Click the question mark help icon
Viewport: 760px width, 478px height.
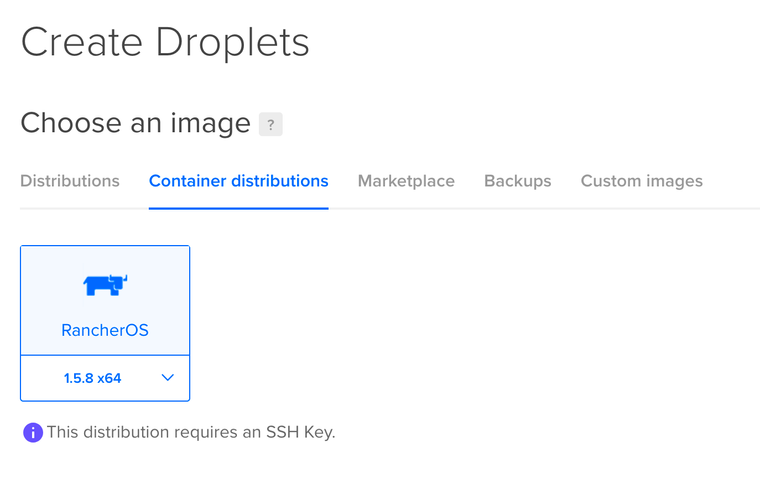[x=270, y=124]
